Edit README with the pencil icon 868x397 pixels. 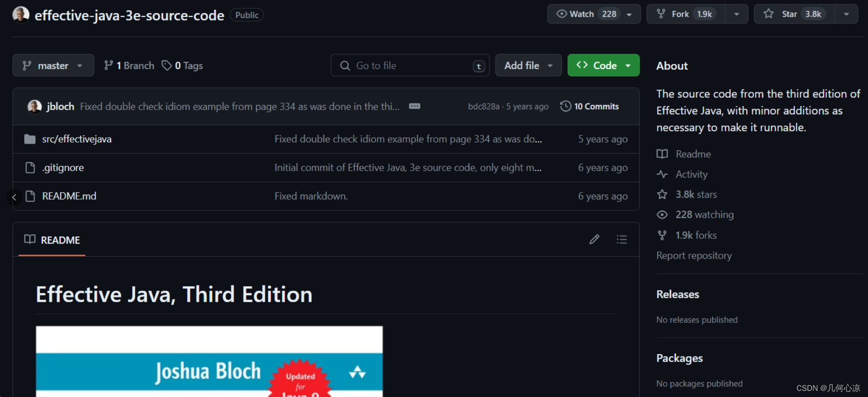point(594,239)
